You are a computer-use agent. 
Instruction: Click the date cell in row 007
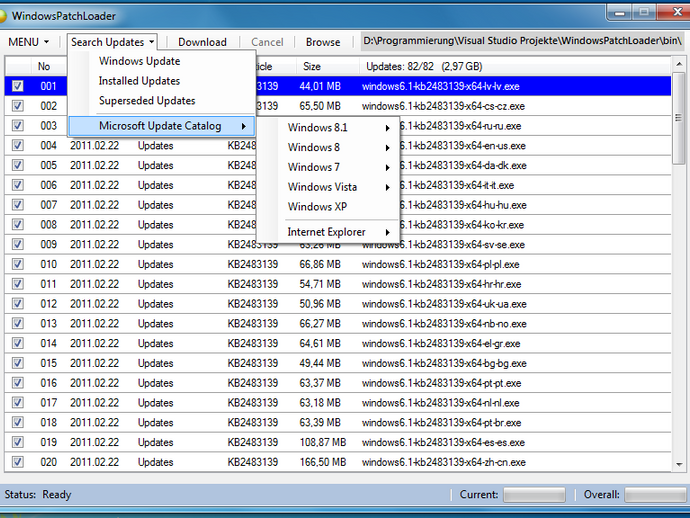coord(94,205)
